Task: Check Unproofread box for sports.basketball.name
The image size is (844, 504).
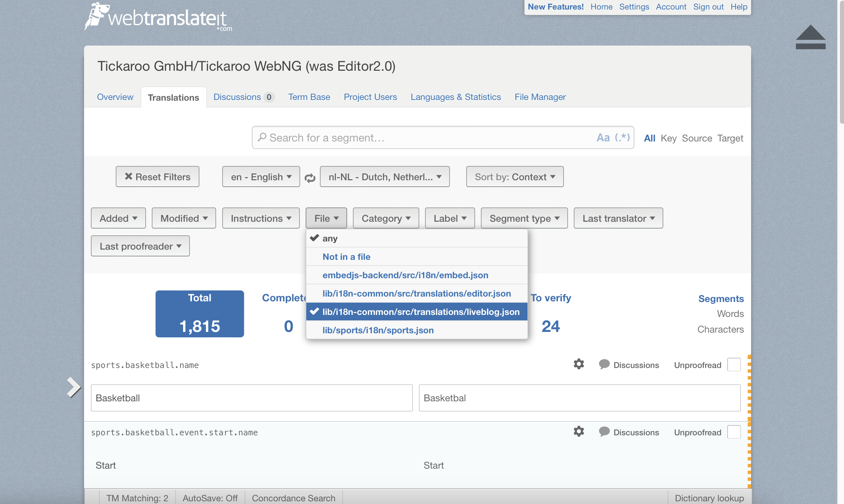Action: click(734, 365)
